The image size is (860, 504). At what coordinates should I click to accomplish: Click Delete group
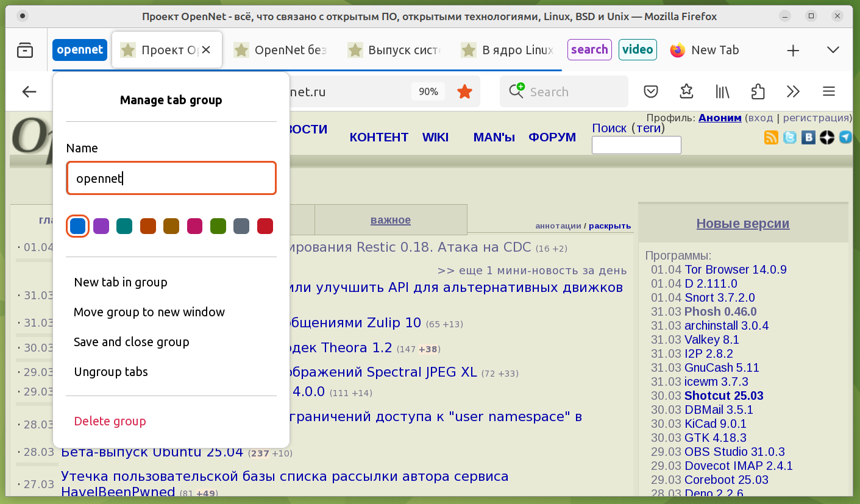[x=110, y=421]
